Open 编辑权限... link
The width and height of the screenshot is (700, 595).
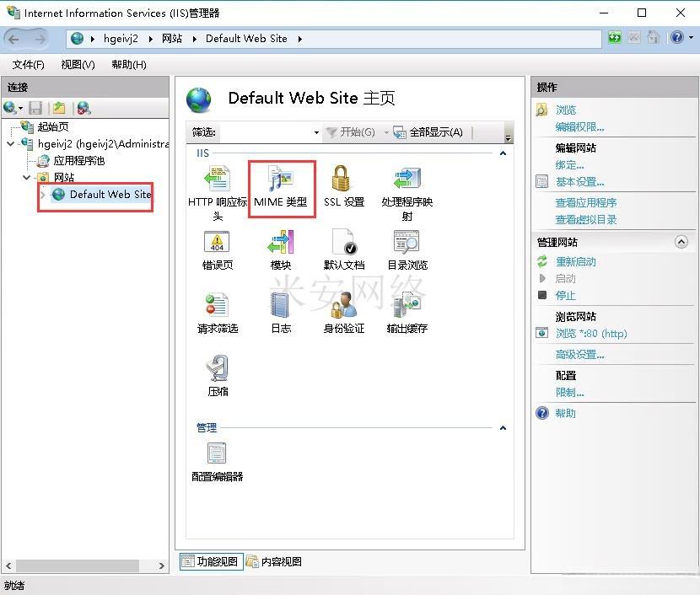coord(579,127)
